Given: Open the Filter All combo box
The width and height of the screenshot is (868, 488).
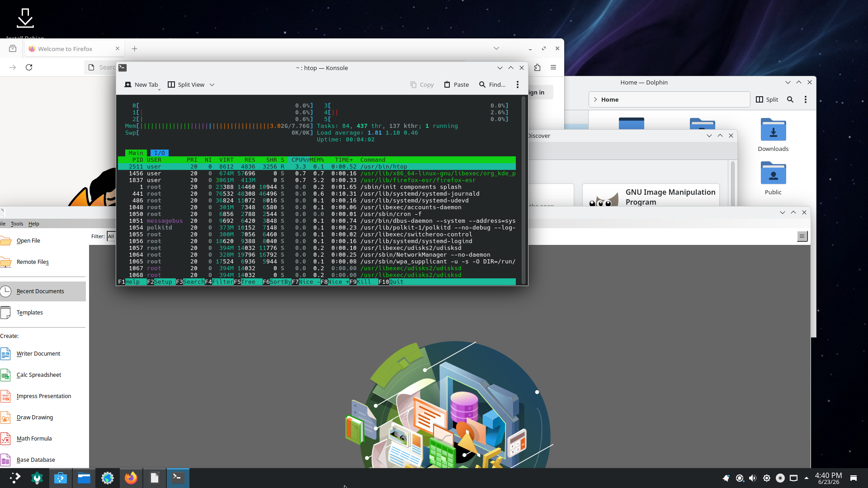Looking at the screenshot, I should tap(111, 236).
